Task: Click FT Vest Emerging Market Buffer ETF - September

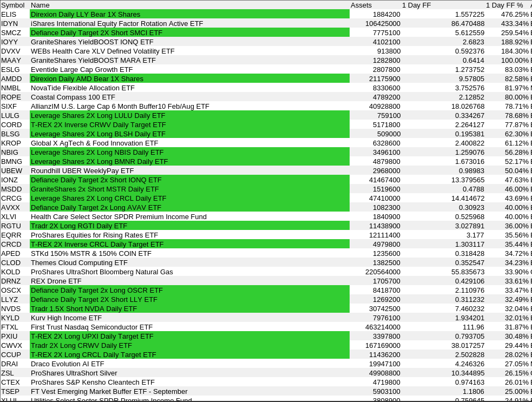Action: [109, 391]
